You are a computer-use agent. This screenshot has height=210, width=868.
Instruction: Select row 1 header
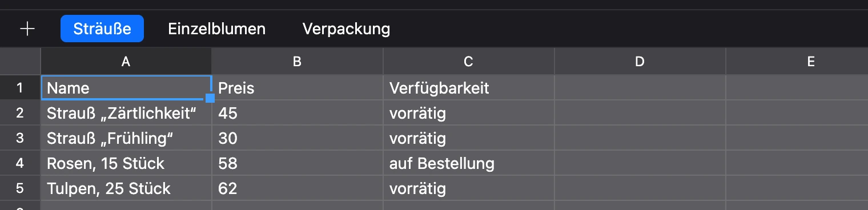pyautogui.click(x=20, y=88)
